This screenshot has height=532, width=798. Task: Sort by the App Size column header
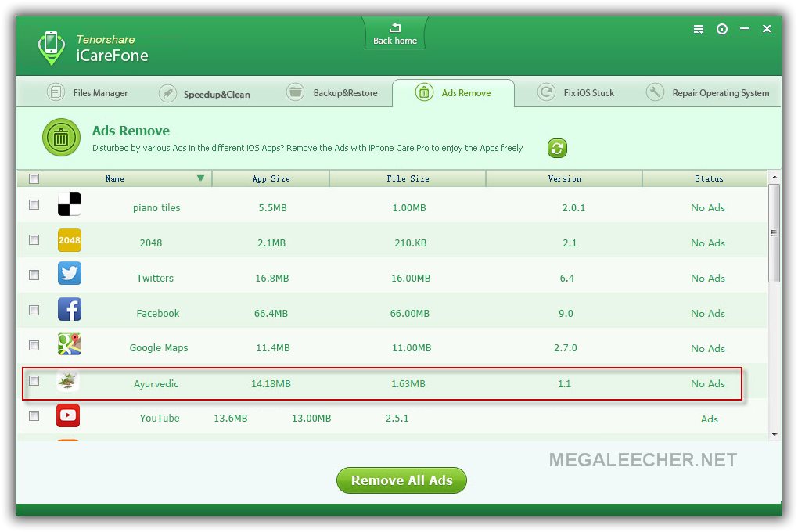tap(271, 178)
